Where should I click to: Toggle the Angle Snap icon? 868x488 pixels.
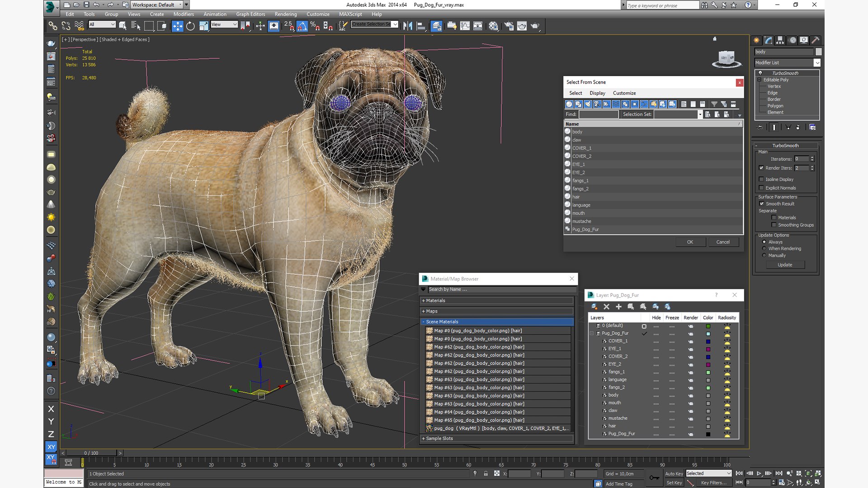point(302,26)
